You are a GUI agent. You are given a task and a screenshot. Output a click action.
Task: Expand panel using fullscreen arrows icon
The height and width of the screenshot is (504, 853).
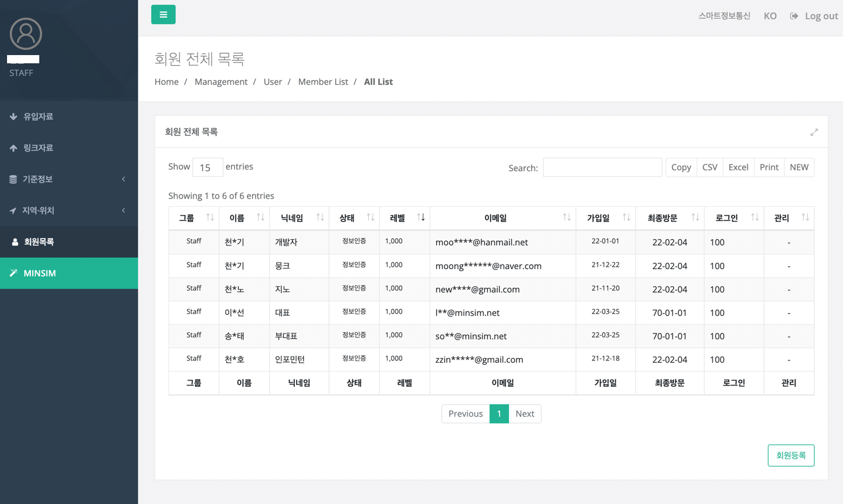pos(814,132)
